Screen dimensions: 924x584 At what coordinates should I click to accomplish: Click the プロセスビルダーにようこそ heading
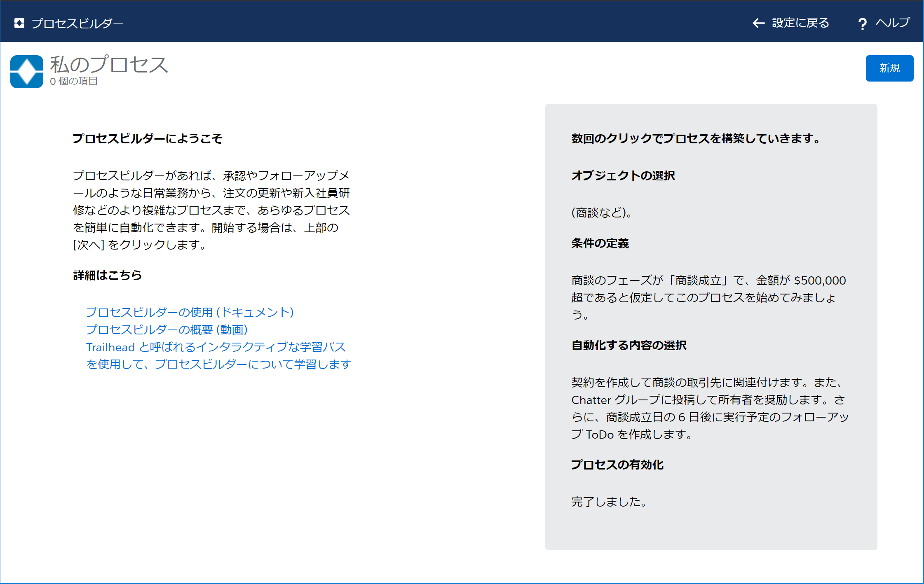click(148, 139)
